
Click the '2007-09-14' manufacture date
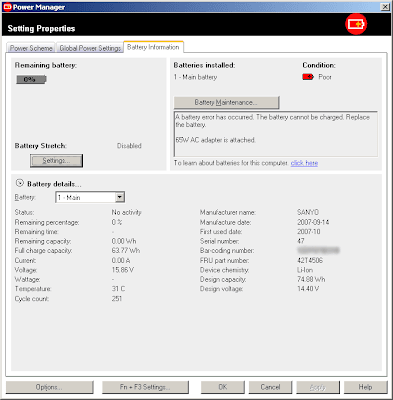pos(313,222)
